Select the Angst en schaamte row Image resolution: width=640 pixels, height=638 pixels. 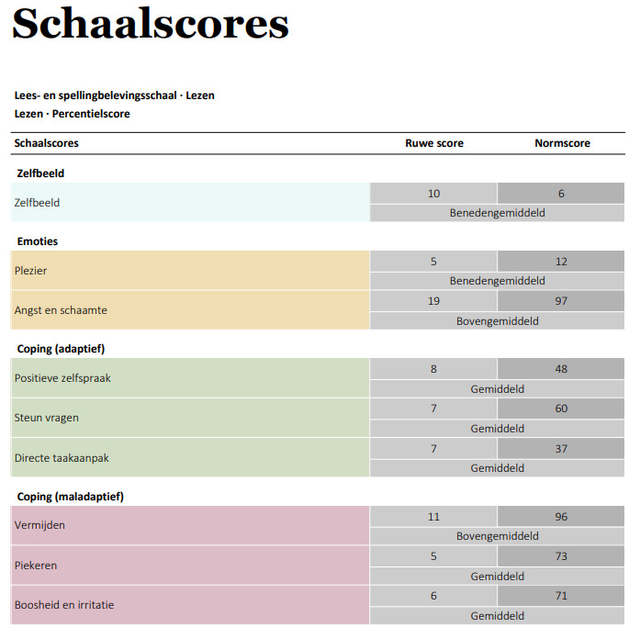coord(317,310)
